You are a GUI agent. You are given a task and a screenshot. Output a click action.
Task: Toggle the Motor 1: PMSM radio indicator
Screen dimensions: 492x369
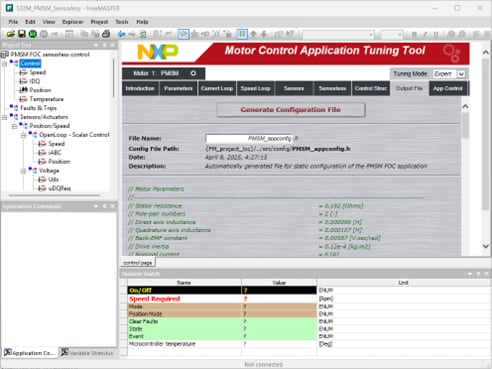(x=193, y=73)
